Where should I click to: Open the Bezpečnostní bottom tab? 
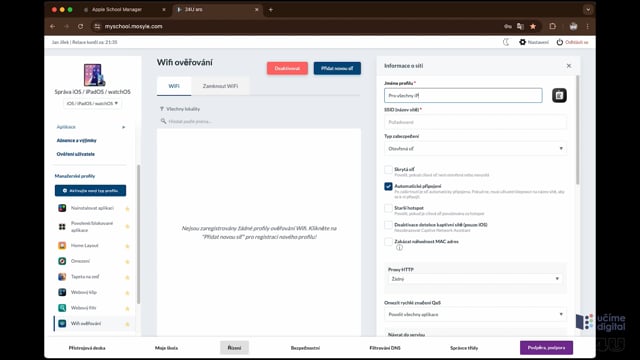[x=305, y=348]
